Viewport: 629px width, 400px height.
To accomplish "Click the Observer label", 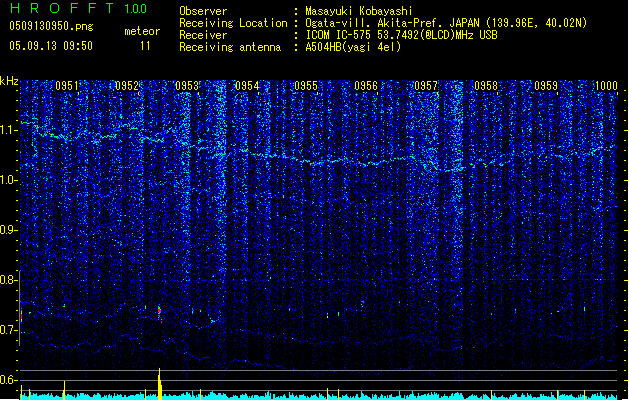I will [x=203, y=11].
